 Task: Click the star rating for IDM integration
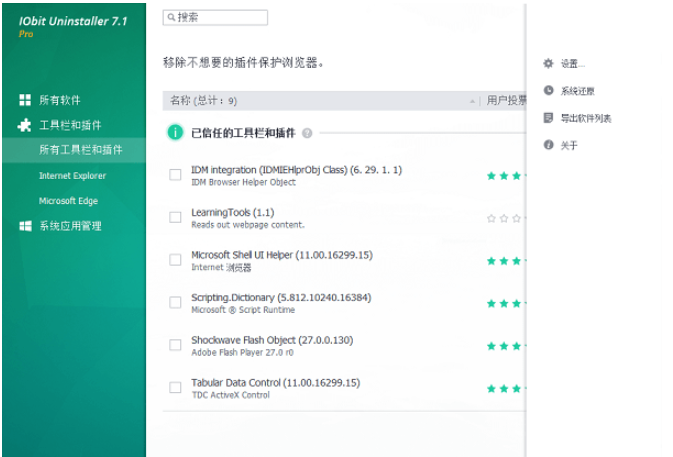[506, 176]
